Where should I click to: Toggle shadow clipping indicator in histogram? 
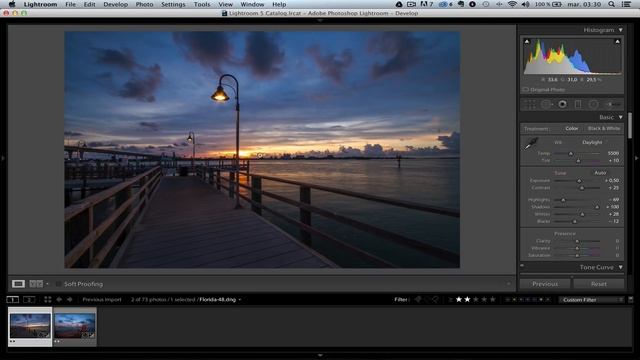pyautogui.click(x=527, y=42)
